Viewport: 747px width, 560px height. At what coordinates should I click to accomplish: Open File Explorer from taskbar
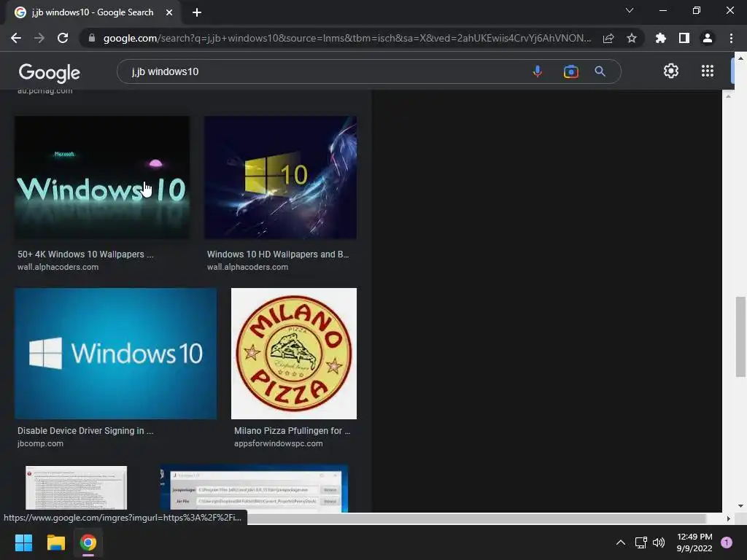tap(55, 542)
